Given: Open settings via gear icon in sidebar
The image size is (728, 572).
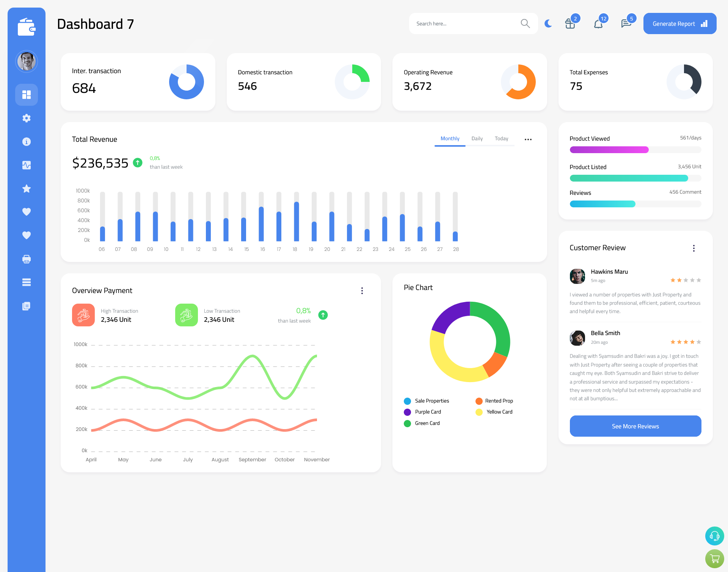Looking at the screenshot, I should (x=27, y=118).
